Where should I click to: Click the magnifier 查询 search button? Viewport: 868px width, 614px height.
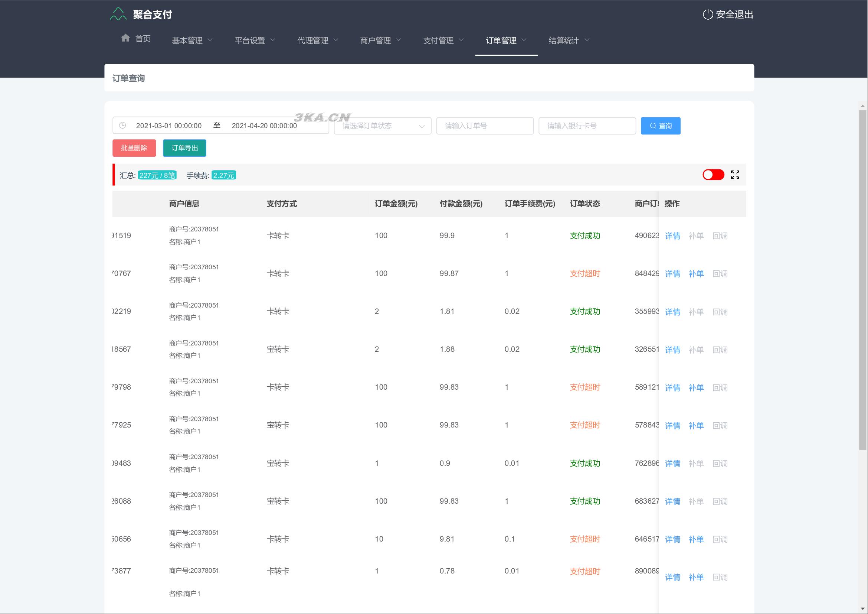coord(660,126)
